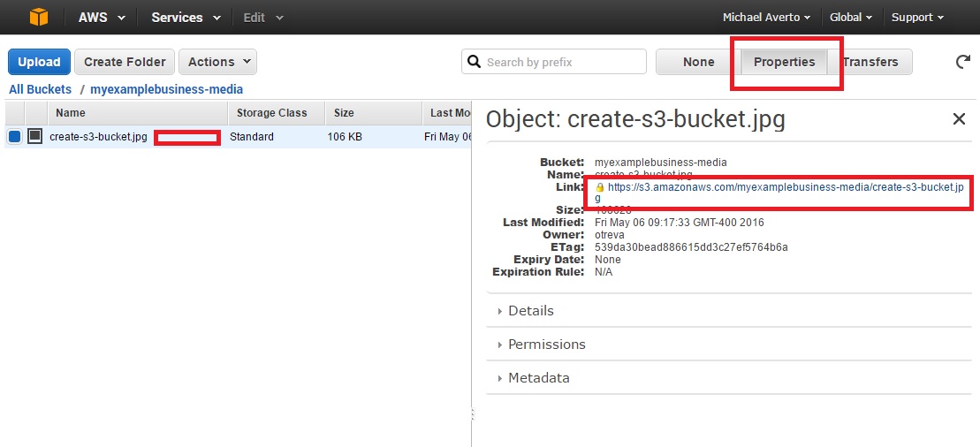Click the ETag value 539da30bead886615dd3c27ef5764b6a

click(691, 247)
